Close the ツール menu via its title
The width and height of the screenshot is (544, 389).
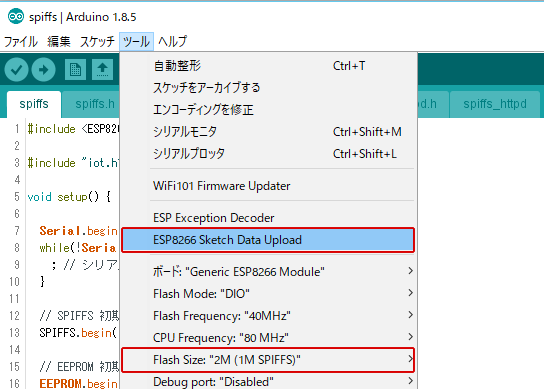pos(136,41)
